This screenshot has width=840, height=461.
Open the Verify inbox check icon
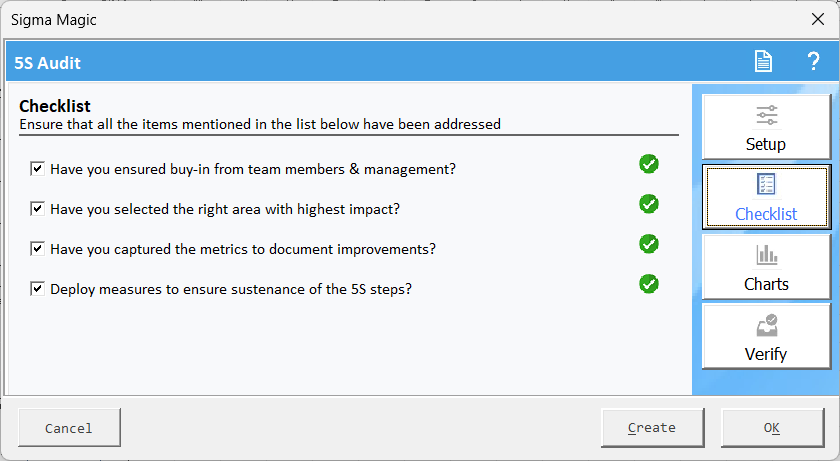coord(767,325)
